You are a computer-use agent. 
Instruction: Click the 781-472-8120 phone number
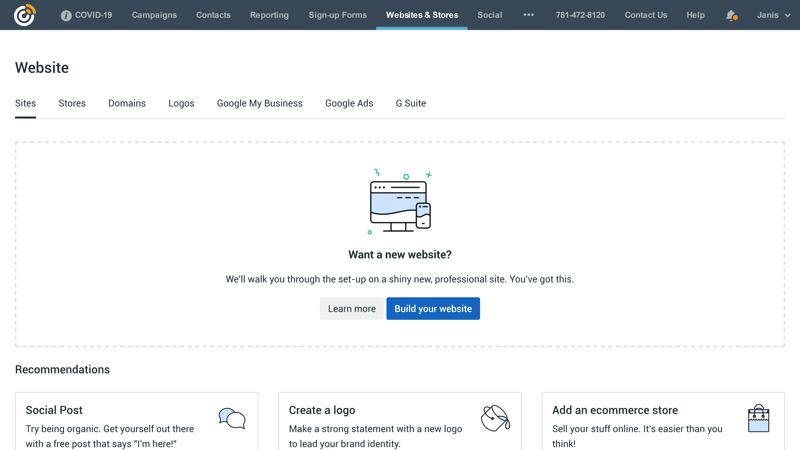[580, 15]
